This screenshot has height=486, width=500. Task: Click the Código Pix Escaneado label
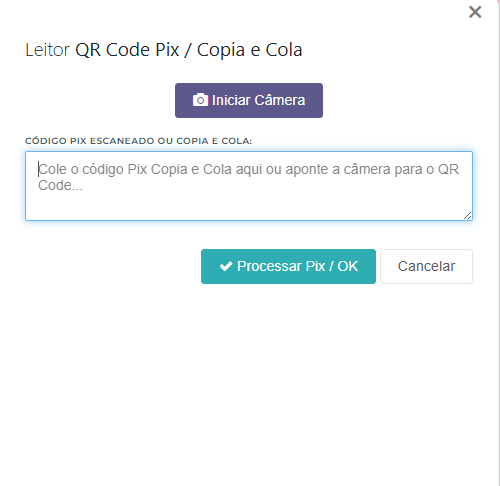pyautogui.click(x=138, y=141)
